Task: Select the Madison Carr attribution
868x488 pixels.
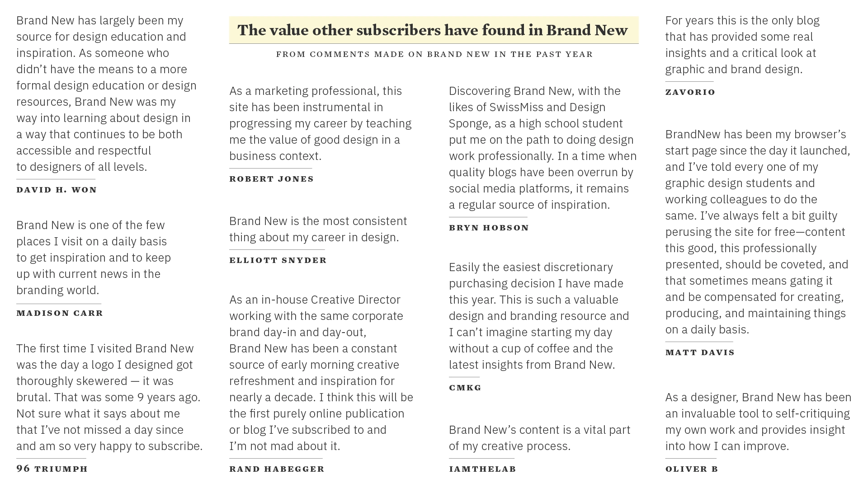Action: (60, 313)
